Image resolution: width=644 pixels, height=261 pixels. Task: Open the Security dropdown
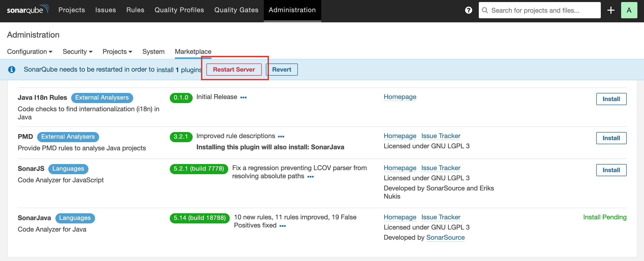[78, 52]
